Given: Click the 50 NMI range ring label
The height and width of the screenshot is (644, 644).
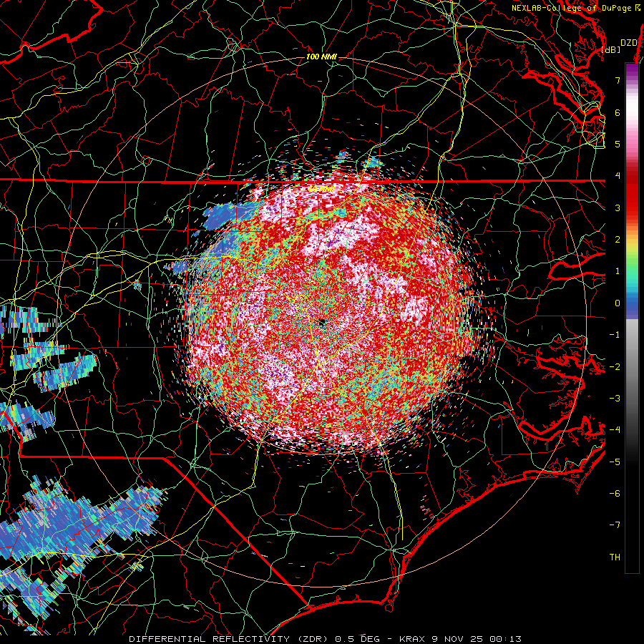Looking at the screenshot, I should point(321,190).
